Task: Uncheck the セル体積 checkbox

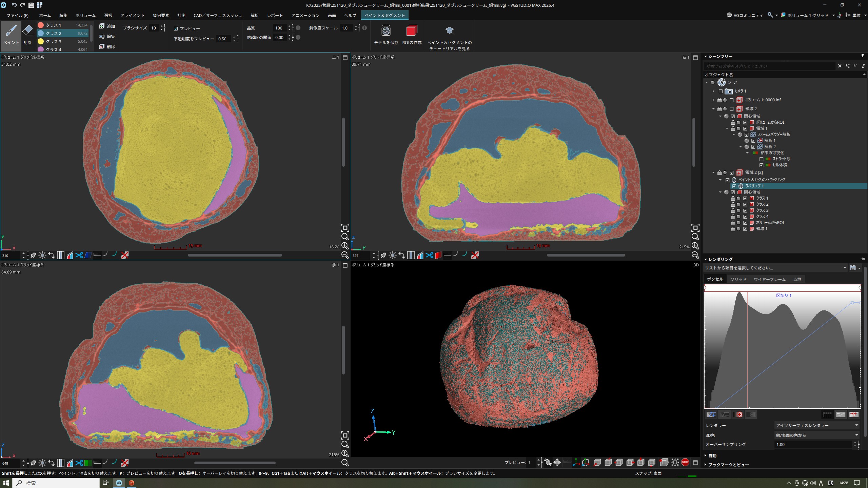Action: coord(761,165)
